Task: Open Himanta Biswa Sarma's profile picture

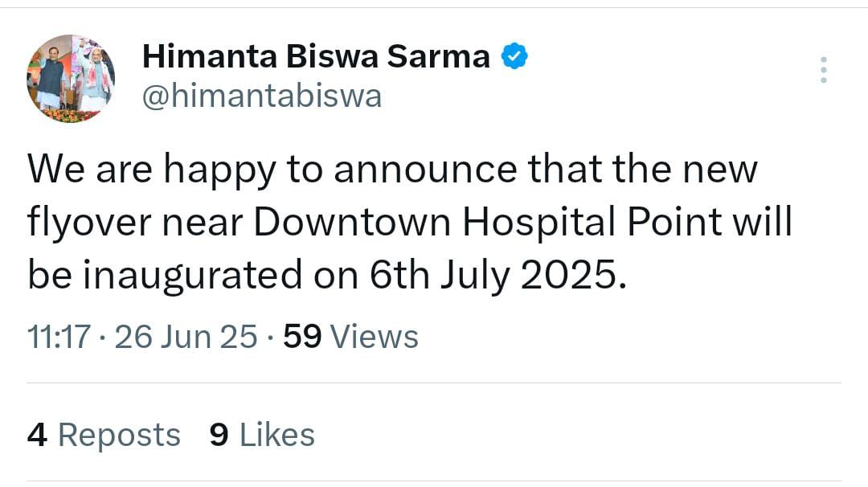Action: tap(71, 79)
